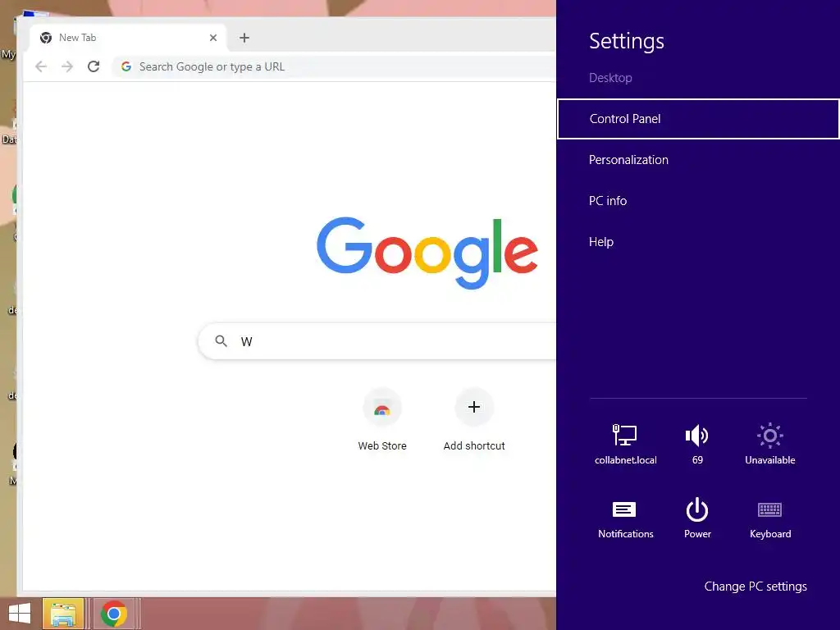Viewport: 840px width, 630px height.
Task: Click Chrome's Back arrow button
Action: (41, 66)
